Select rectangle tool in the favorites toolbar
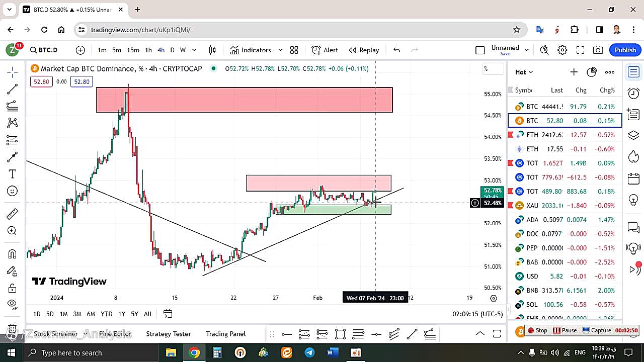644x362 pixels. tap(340, 334)
